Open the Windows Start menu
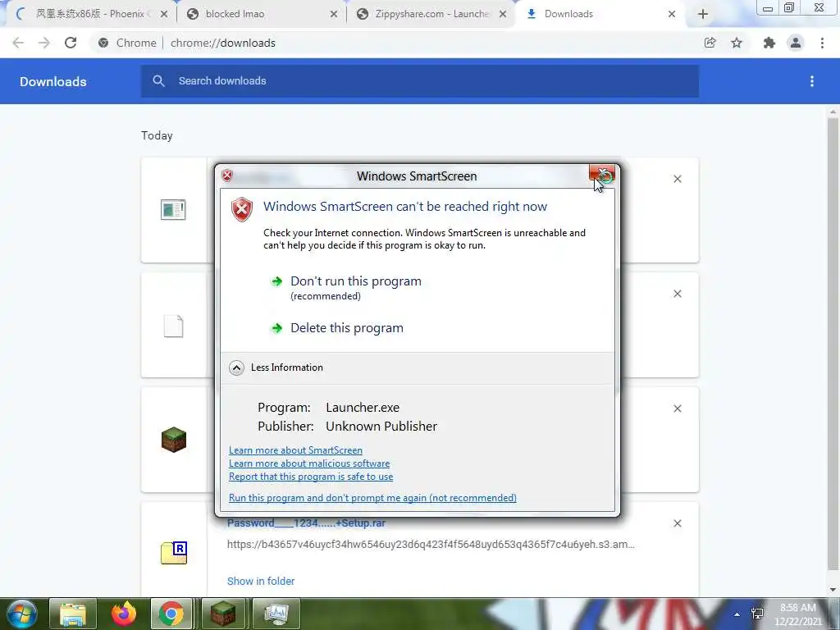 coord(21,614)
